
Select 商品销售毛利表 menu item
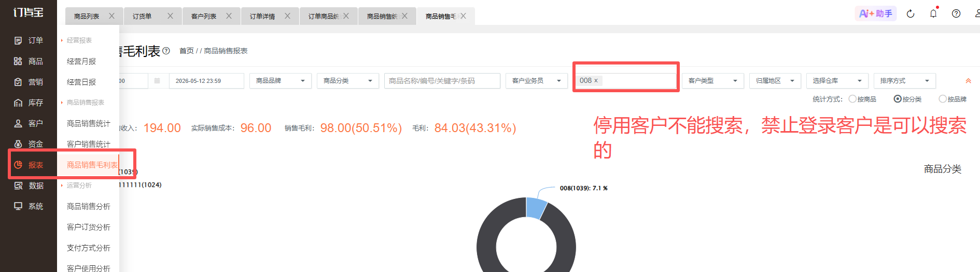click(x=92, y=165)
